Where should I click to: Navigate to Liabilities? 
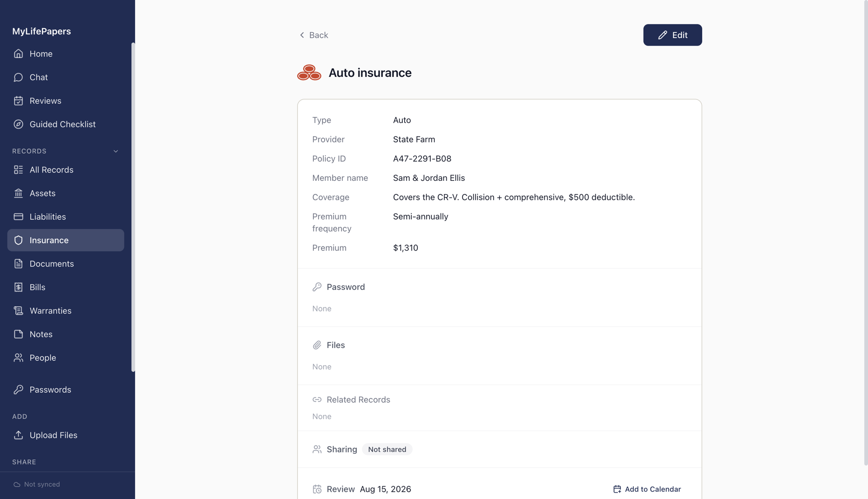(x=66, y=217)
